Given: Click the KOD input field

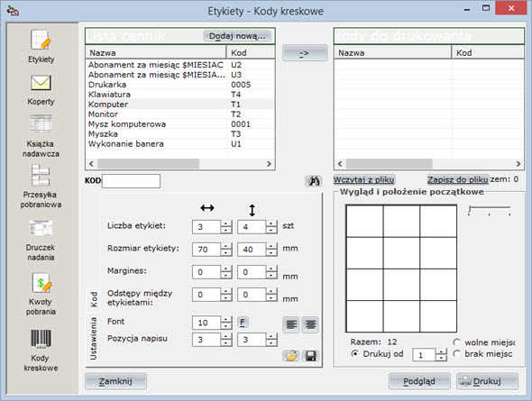Looking at the screenshot, I should pyautogui.click(x=131, y=181).
